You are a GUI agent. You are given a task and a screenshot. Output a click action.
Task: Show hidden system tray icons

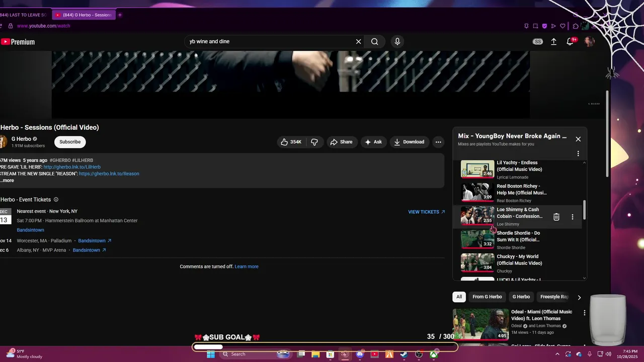tap(557, 354)
